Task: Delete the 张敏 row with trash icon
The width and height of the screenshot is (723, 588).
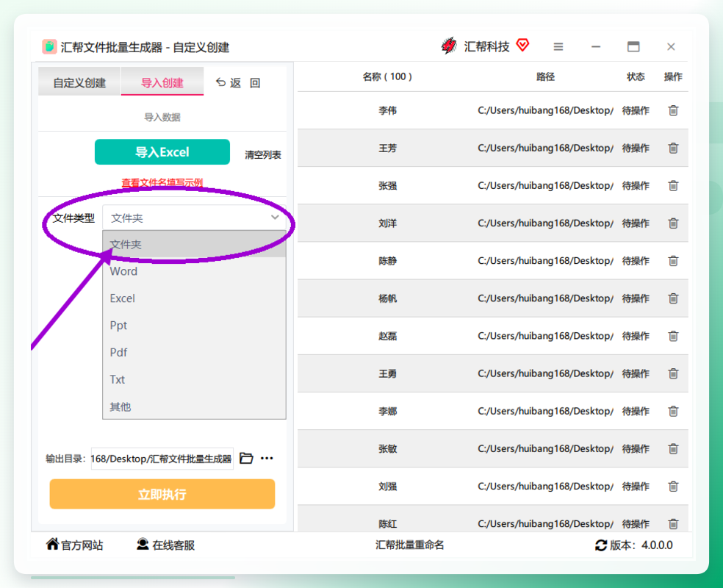Action: pyautogui.click(x=673, y=449)
